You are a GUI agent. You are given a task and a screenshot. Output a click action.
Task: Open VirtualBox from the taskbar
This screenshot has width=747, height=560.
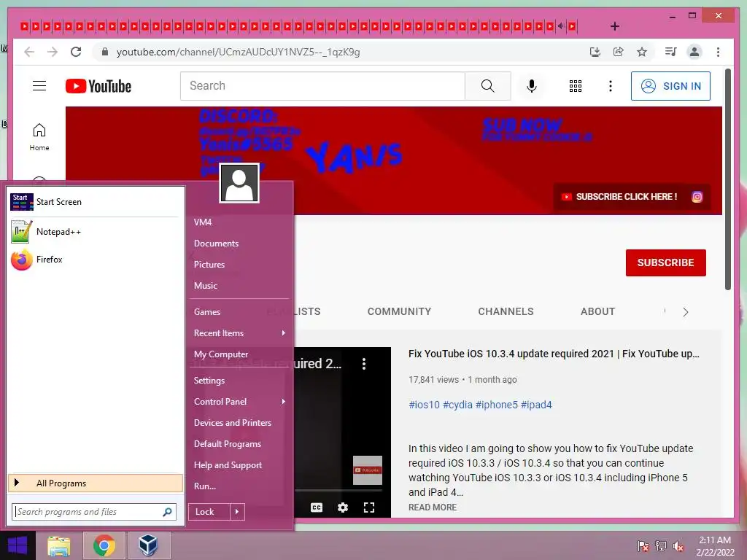(x=148, y=545)
